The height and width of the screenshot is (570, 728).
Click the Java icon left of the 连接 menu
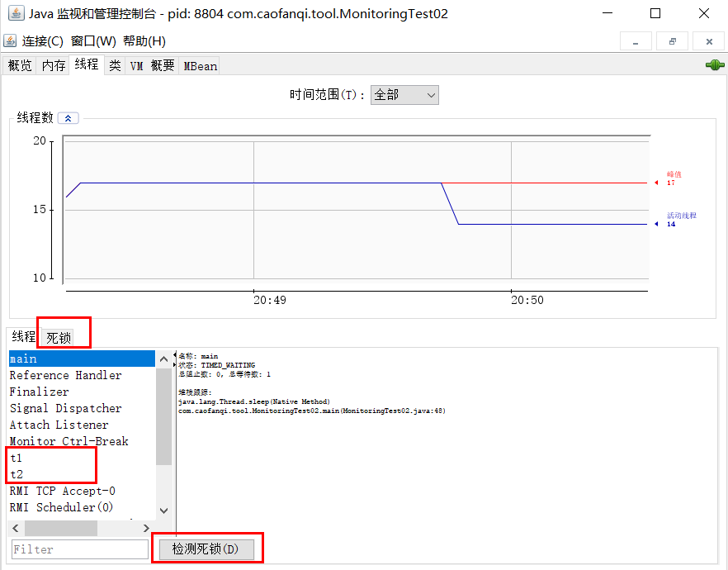pos(11,39)
